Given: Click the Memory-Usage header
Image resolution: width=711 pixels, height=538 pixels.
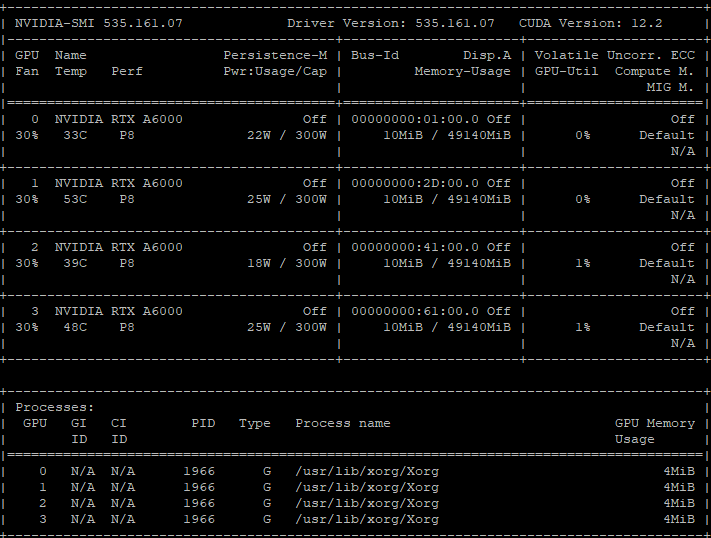Looking at the screenshot, I should 462,71.
